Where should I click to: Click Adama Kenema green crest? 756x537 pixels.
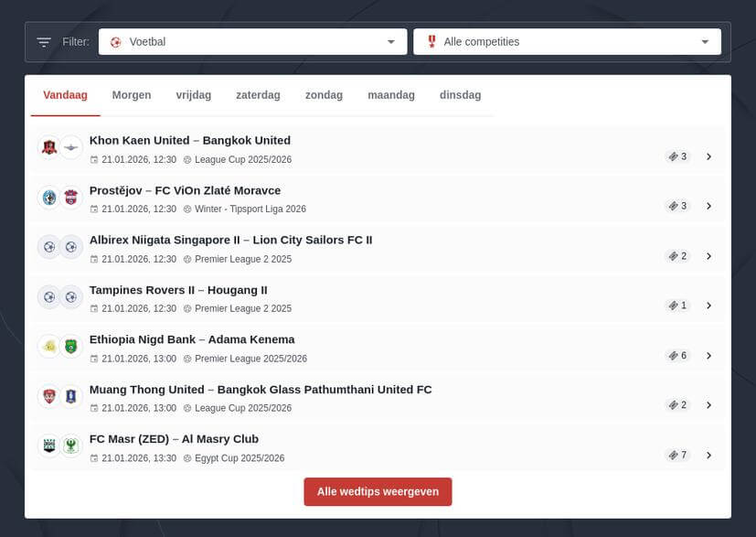(x=71, y=346)
